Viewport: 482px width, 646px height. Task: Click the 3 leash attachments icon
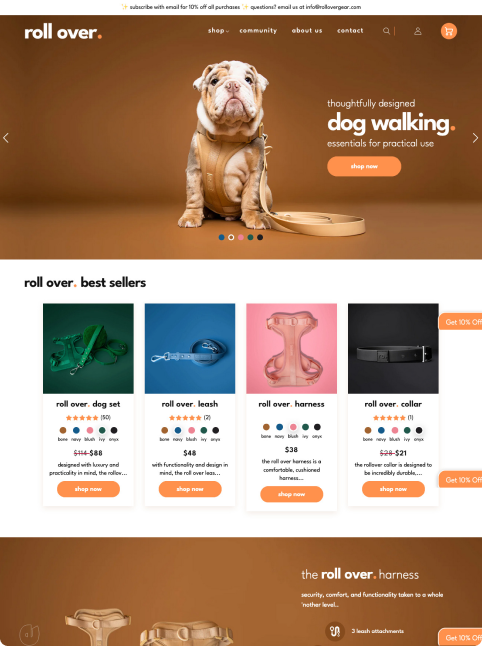point(335,631)
